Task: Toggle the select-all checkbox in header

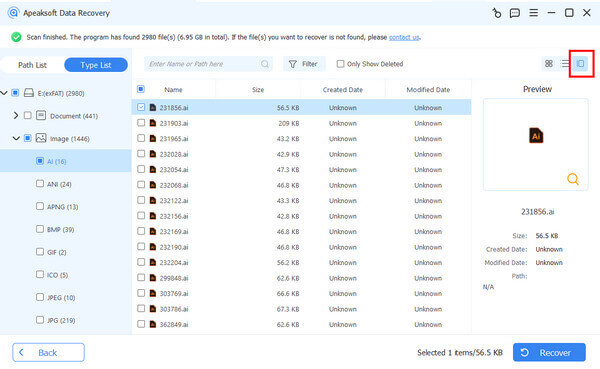Action: pyautogui.click(x=141, y=89)
